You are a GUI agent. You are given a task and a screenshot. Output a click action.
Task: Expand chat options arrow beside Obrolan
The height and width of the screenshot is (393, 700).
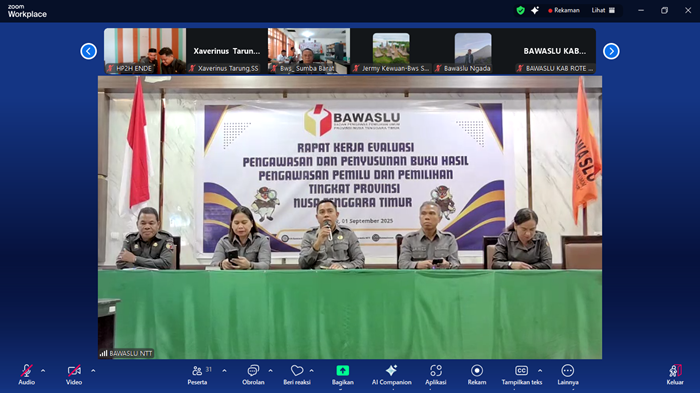[x=271, y=371]
